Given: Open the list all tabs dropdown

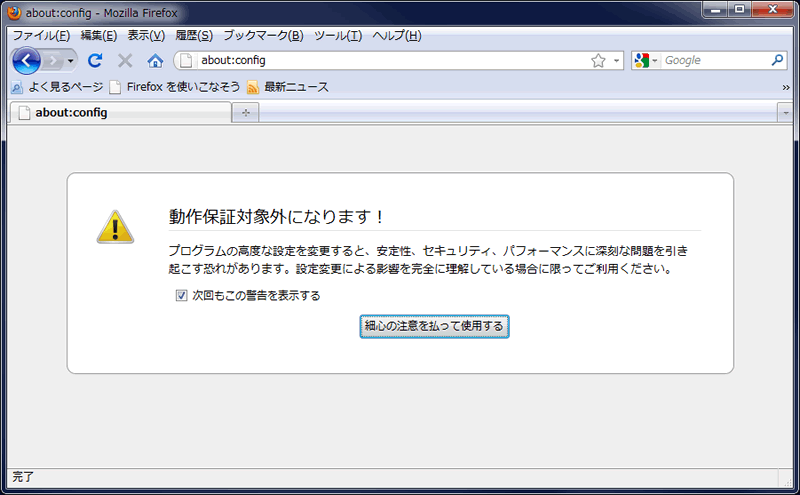Looking at the screenshot, I should (785, 113).
